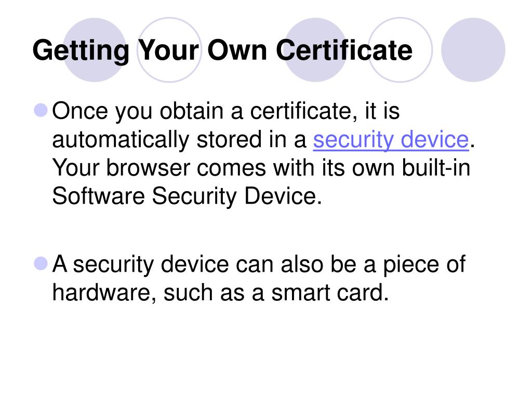
Task: Open the "security device" hyperlink
Action: [x=391, y=140]
